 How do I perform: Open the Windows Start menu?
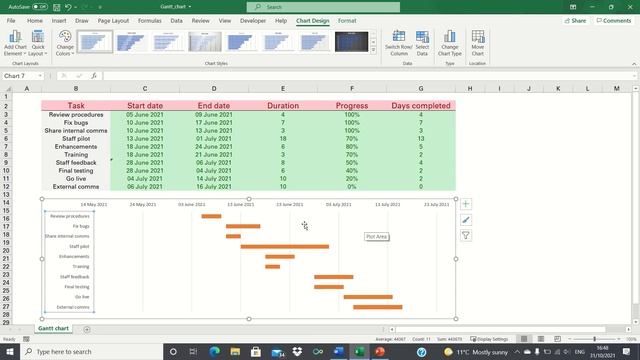(x=10, y=351)
